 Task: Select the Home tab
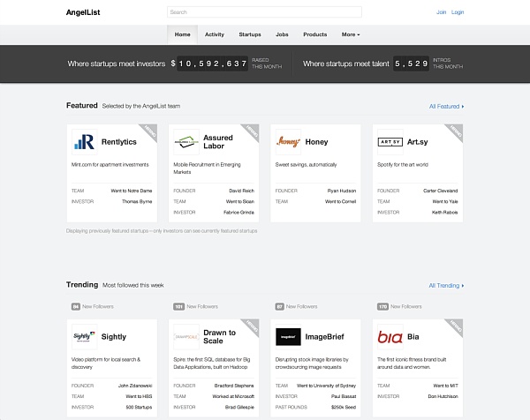(x=183, y=34)
